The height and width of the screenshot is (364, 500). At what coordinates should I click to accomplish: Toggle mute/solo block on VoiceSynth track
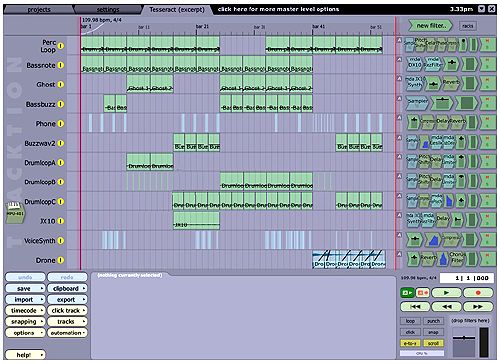488,239
